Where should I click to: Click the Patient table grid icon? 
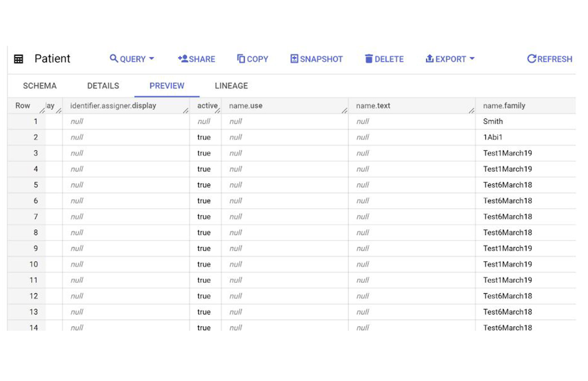click(19, 59)
